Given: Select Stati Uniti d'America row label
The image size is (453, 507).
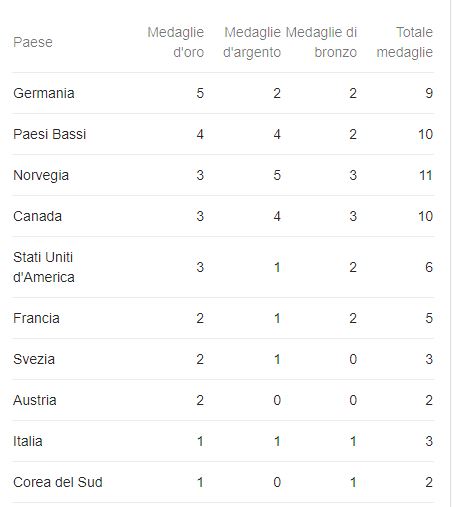Looking at the screenshot, I should 44,267.
